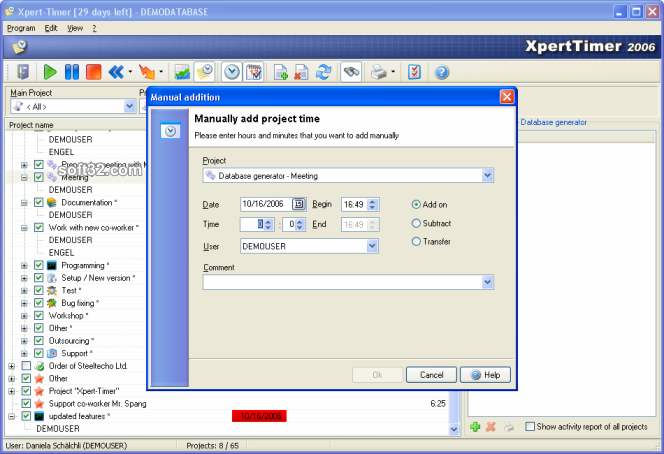This screenshot has height=454, width=664.
Task: Open the Edit menu
Action: [51, 28]
